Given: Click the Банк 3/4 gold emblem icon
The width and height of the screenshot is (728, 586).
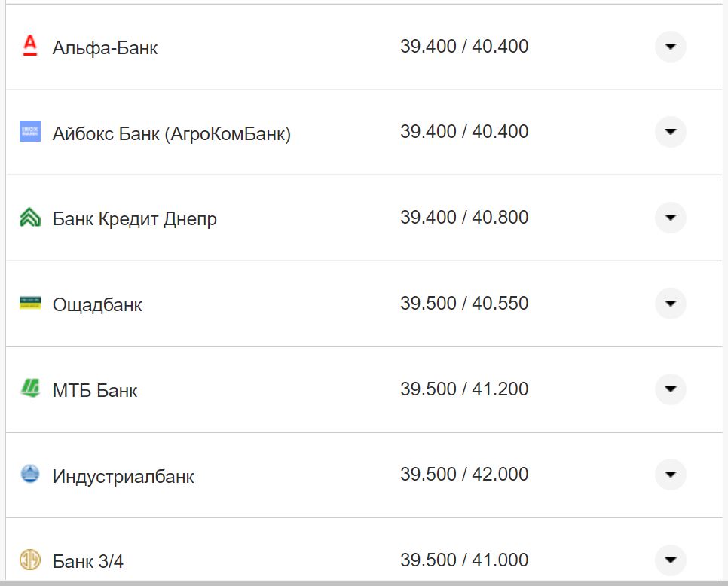Looking at the screenshot, I should pyautogui.click(x=28, y=560).
